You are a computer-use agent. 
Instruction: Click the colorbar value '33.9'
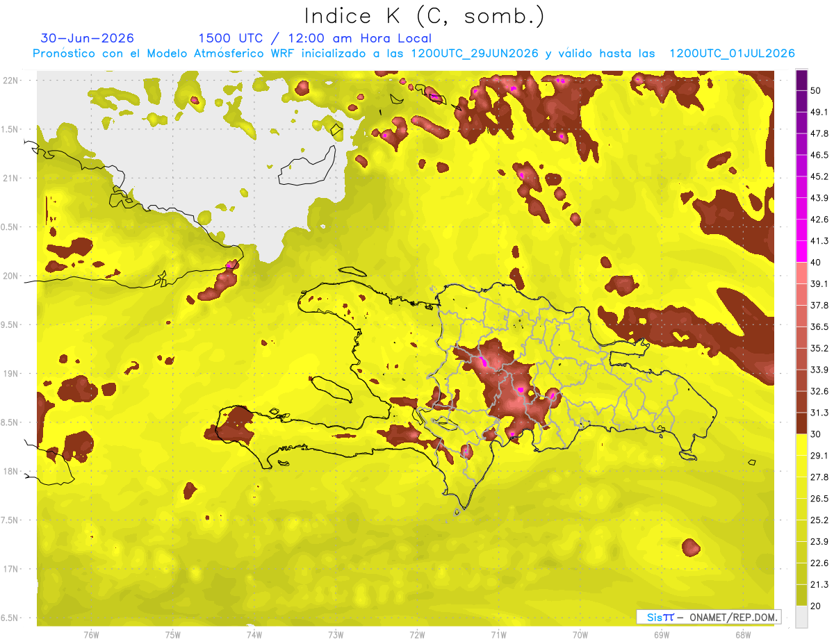[x=819, y=370]
